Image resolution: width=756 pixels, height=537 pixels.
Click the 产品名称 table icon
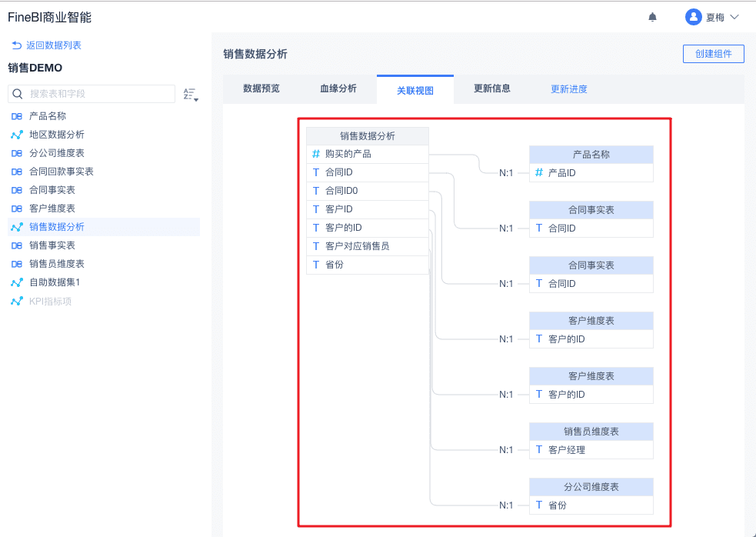pyautogui.click(x=17, y=116)
